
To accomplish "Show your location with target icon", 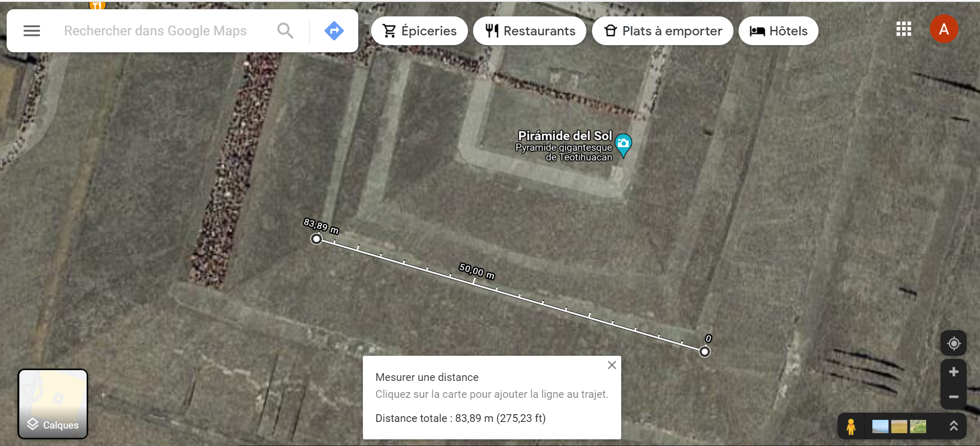I will coord(953,343).
